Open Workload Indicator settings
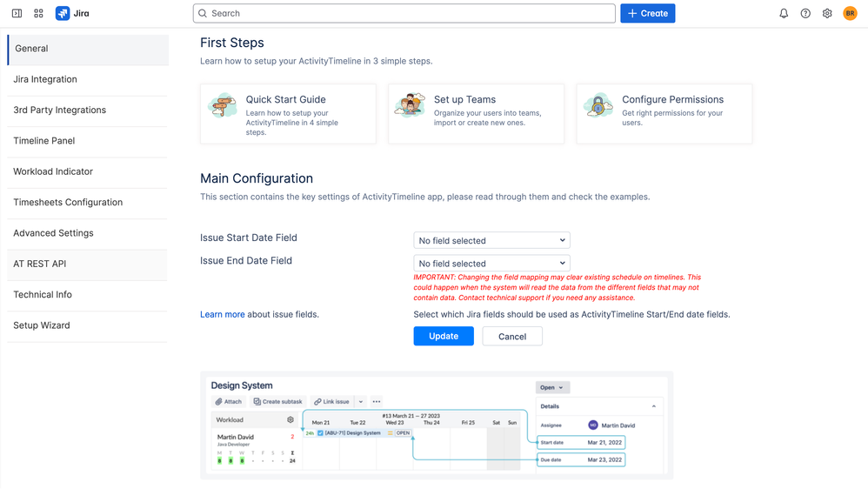This screenshot has width=868, height=489. tap(88, 171)
